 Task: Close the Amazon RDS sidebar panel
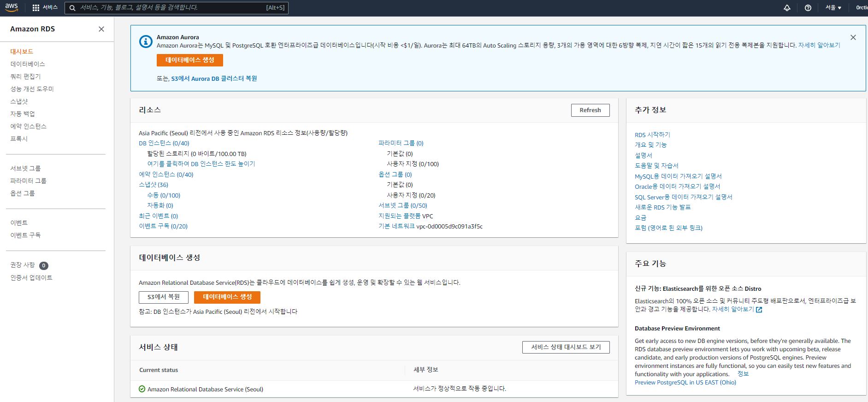point(101,29)
